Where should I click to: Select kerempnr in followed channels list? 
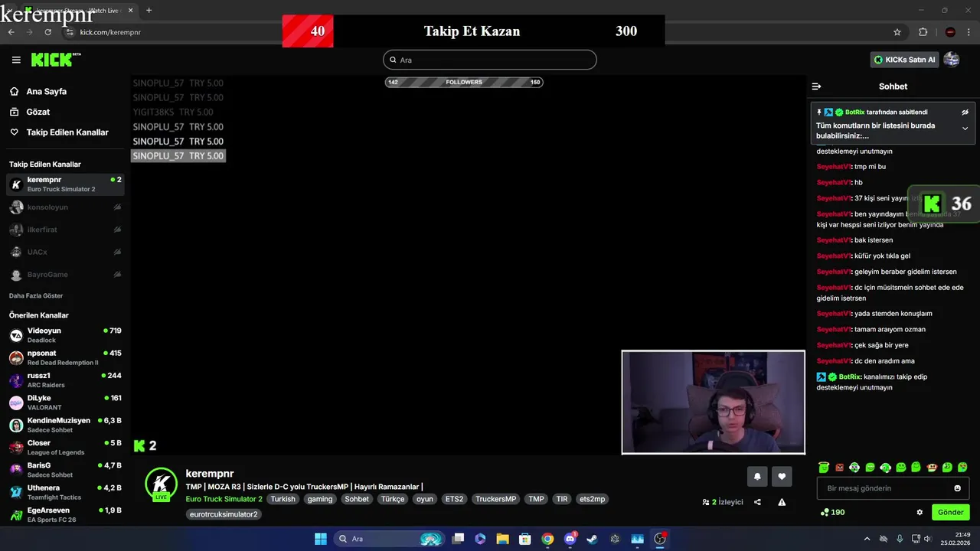65,184
